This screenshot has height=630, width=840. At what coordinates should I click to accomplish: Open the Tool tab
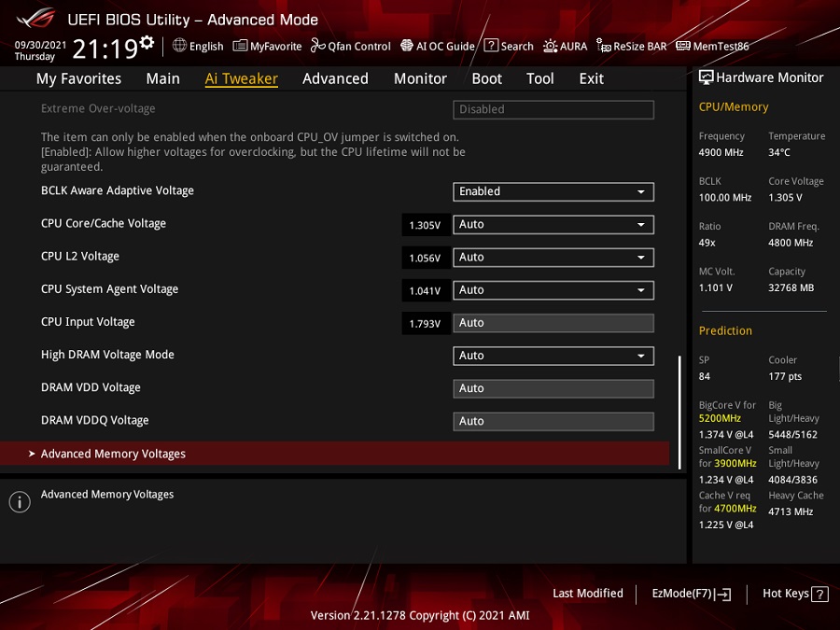click(540, 78)
